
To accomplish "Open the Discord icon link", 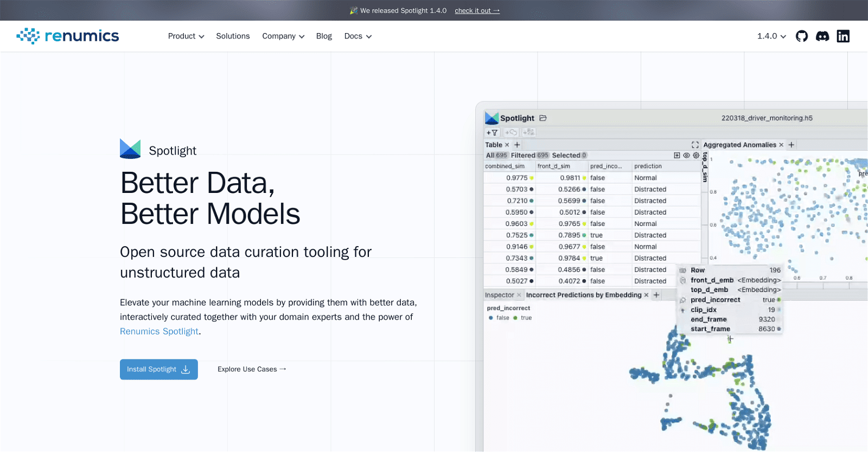I will (x=822, y=36).
